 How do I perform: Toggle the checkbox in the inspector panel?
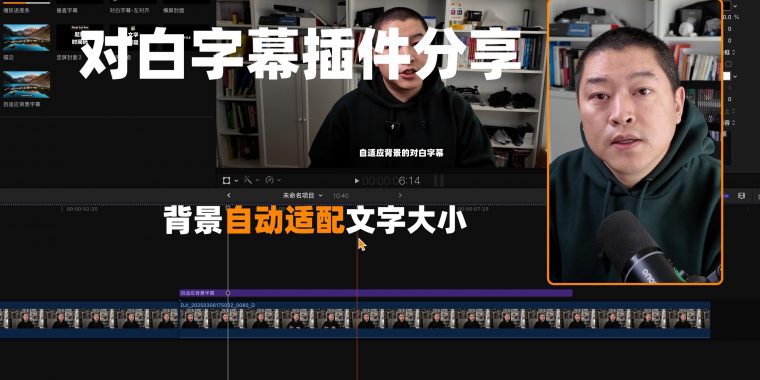pos(728,64)
